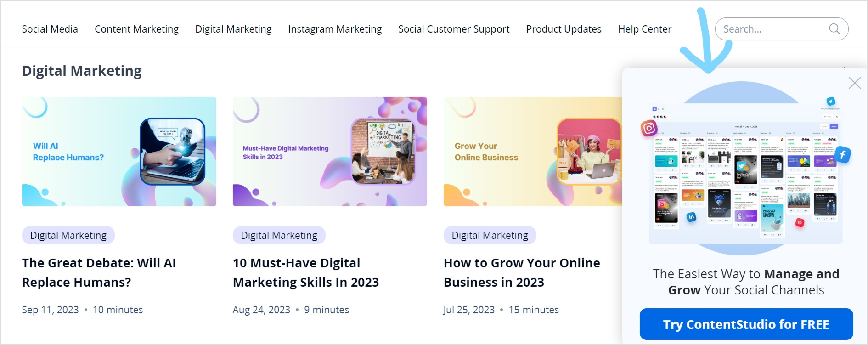Open article The Great Debate: Will AI Replace Humans
The height and width of the screenshot is (345, 868).
coord(99,272)
